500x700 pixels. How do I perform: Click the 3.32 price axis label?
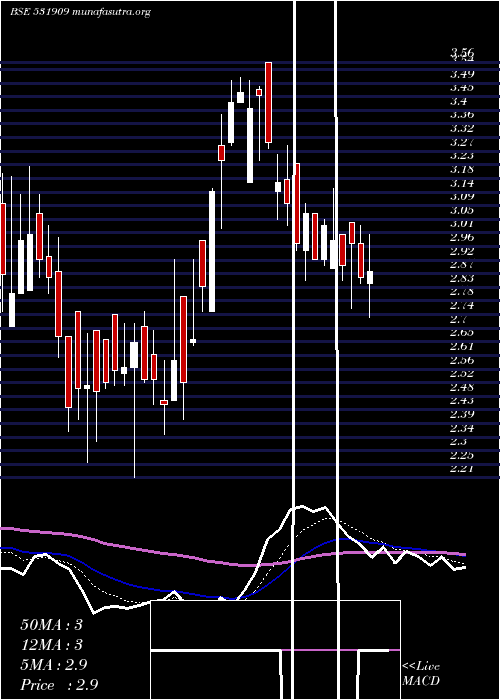point(462,129)
